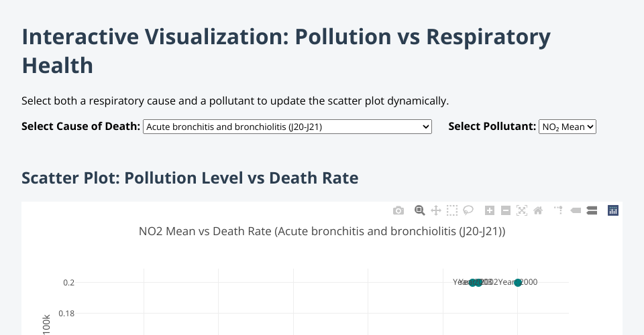Zoom in using the plus icon
Image resolution: width=644 pixels, height=335 pixels.
point(490,210)
